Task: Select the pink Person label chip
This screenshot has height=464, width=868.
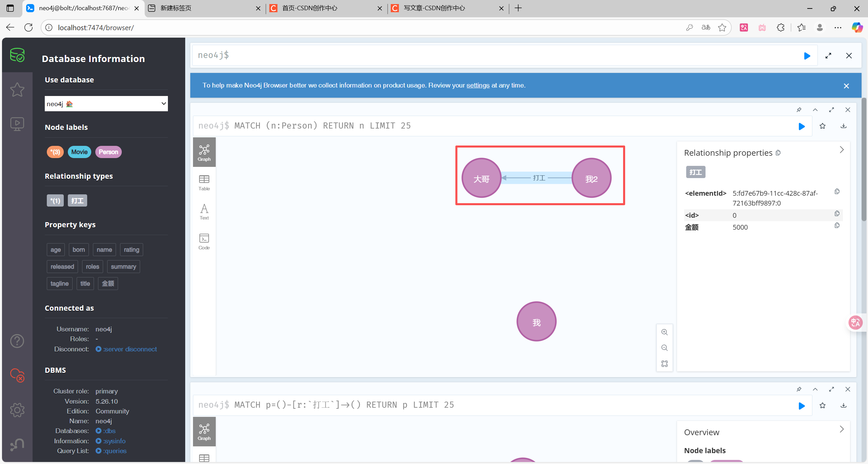Action: [x=108, y=152]
